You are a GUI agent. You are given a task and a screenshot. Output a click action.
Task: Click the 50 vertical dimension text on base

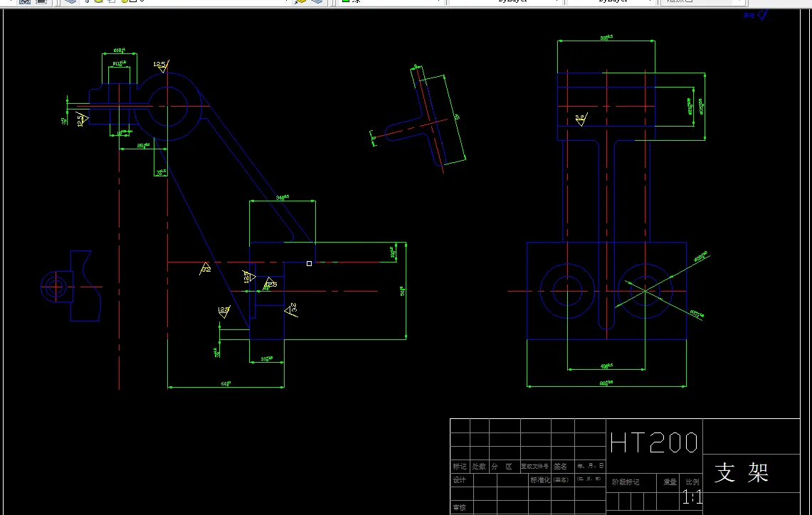click(402, 291)
